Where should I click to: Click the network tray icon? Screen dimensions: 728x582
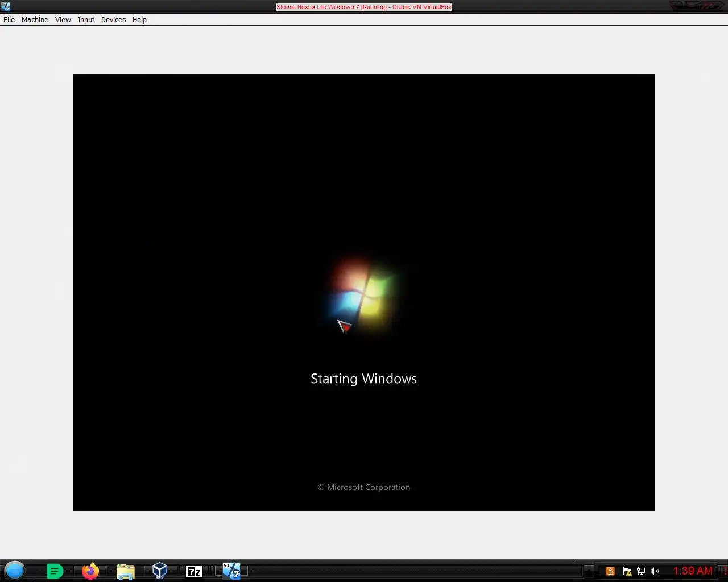point(641,571)
